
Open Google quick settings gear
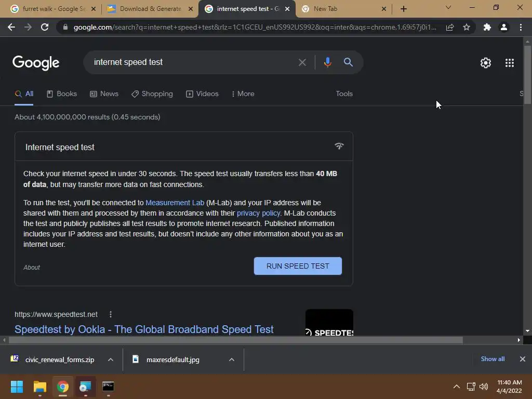486,63
